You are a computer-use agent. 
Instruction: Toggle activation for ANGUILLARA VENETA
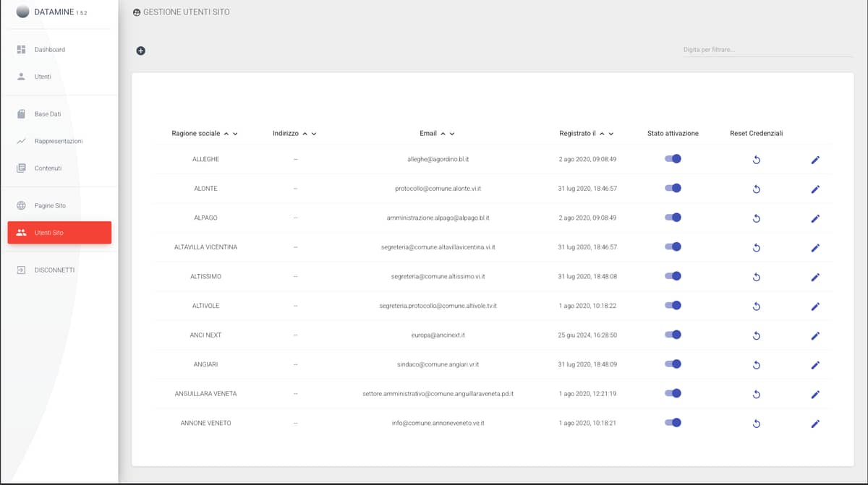click(x=673, y=393)
